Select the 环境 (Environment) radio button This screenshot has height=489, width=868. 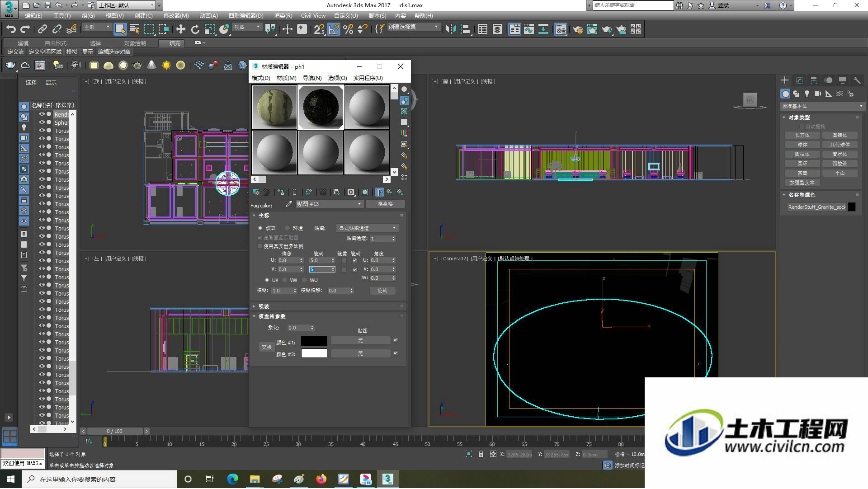pyautogui.click(x=288, y=228)
